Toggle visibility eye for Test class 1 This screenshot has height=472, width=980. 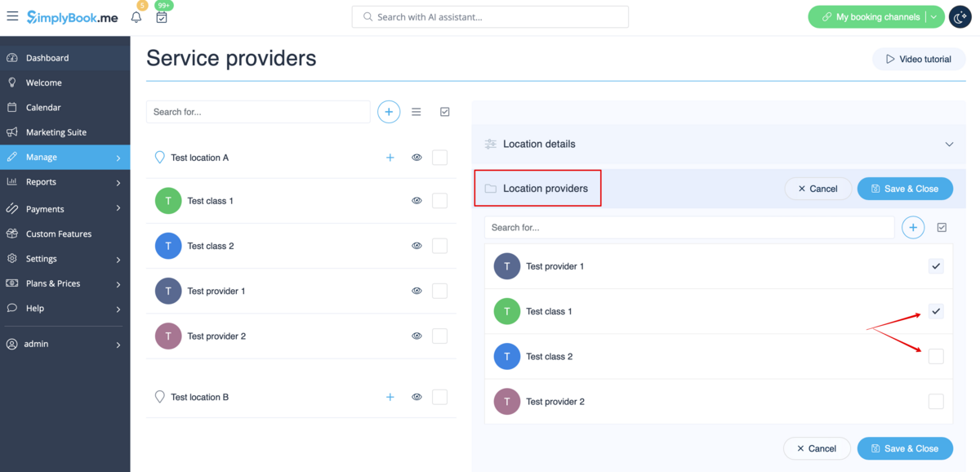point(416,201)
